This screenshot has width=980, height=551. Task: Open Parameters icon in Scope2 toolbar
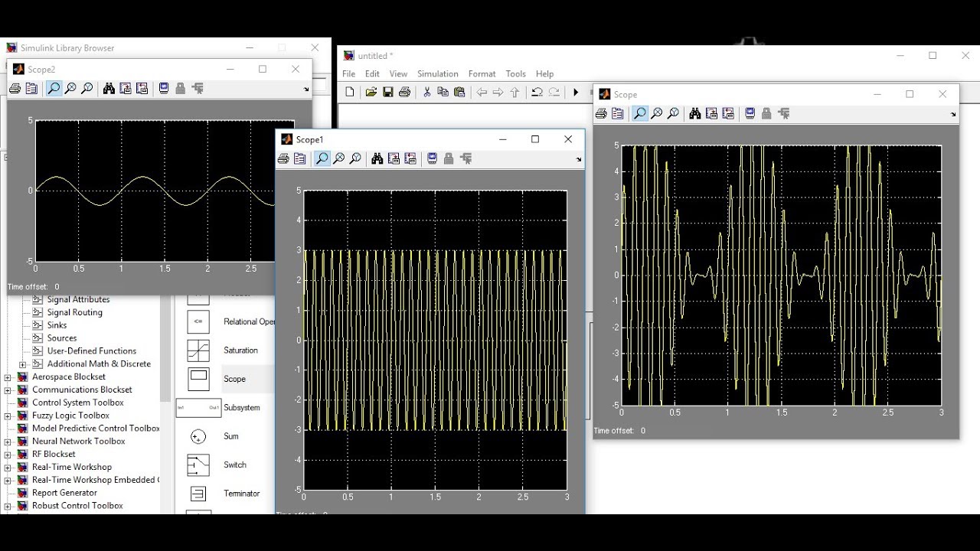click(x=31, y=89)
